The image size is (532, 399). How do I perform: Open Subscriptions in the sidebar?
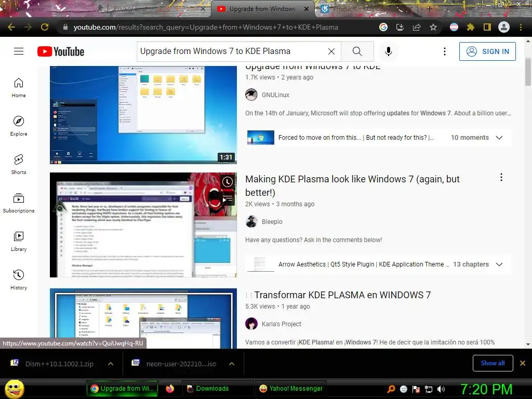19,203
